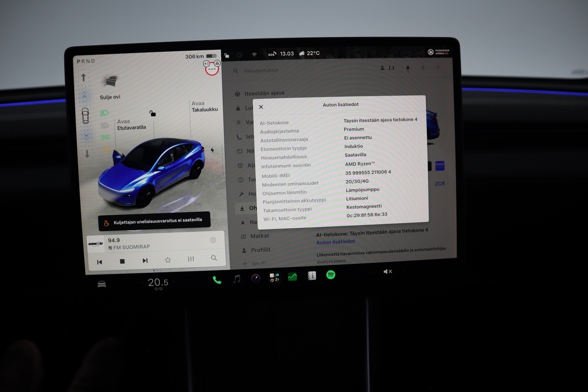Tap Sulje ovi to close the door

110,97
